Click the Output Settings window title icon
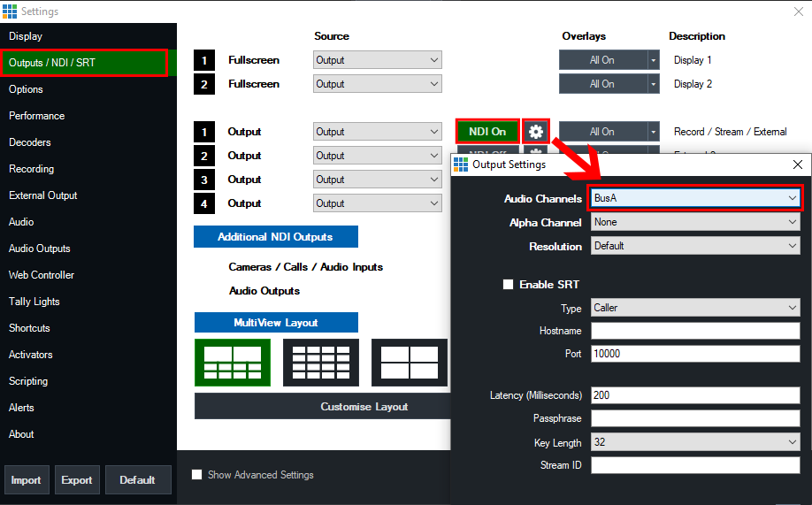 pyautogui.click(x=461, y=165)
